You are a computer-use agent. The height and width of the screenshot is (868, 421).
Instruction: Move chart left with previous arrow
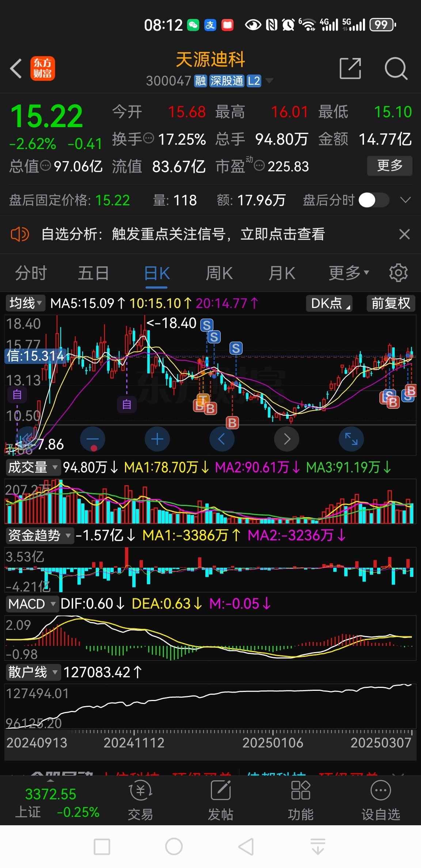[x=222, y=439]
